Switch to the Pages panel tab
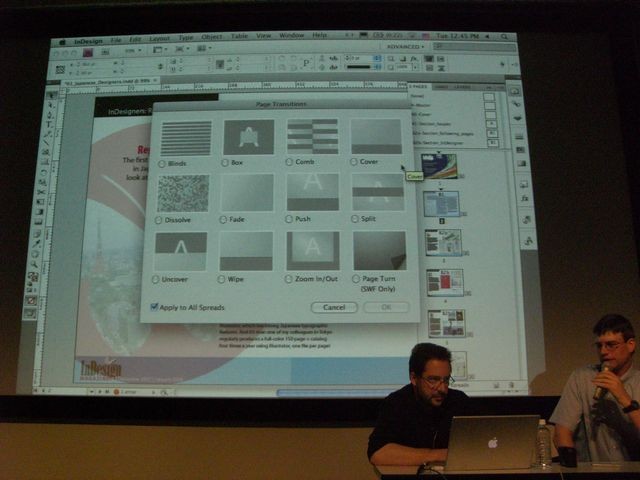This screenshot has height=480, width=640. 418,87
